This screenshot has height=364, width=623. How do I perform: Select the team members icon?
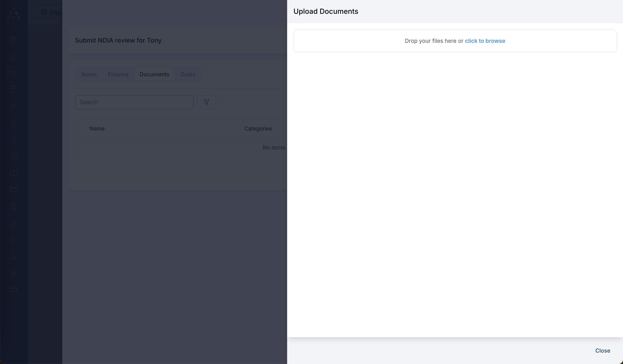[14, 106]
